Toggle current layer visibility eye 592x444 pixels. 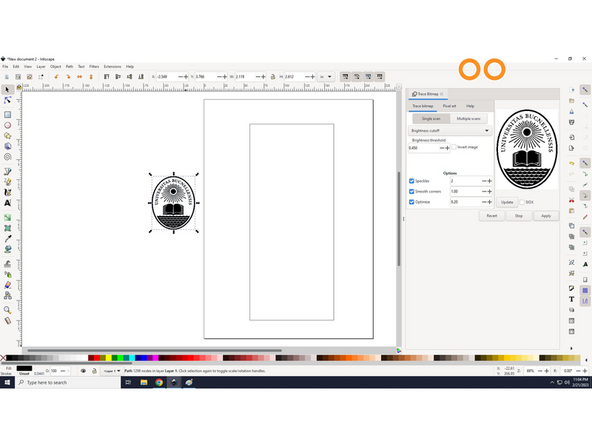(83, 371)
